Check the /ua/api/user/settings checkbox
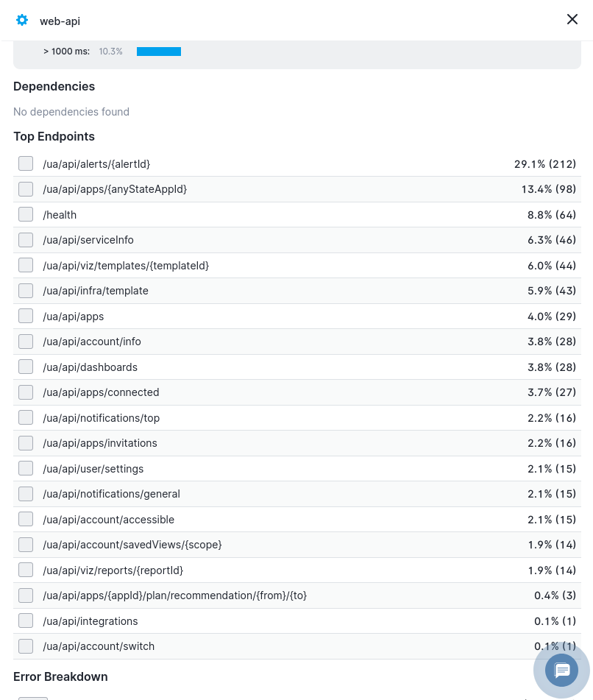This screenshot has width=593, height=700. click(x=26, y=468)
